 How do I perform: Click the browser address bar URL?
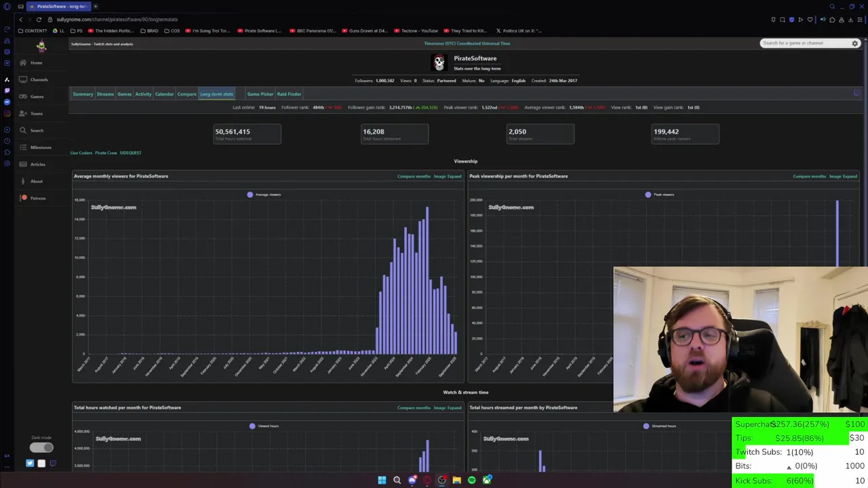tap(117, 20)
